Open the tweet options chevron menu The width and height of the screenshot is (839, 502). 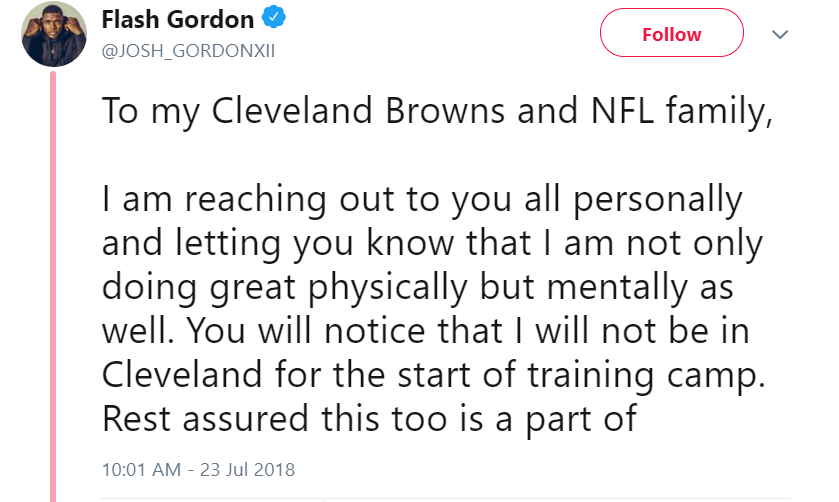pyautogui.click(x=780, y=35)
